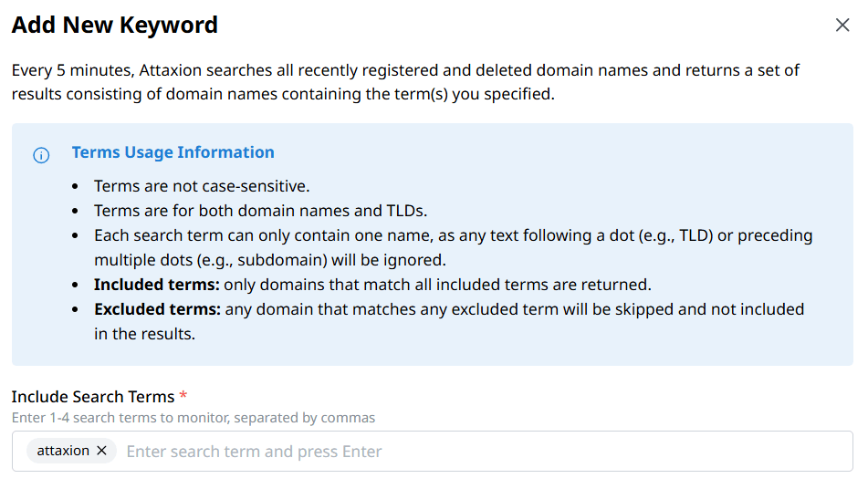Click the Terms Usage Information heading

pos(173,152)
